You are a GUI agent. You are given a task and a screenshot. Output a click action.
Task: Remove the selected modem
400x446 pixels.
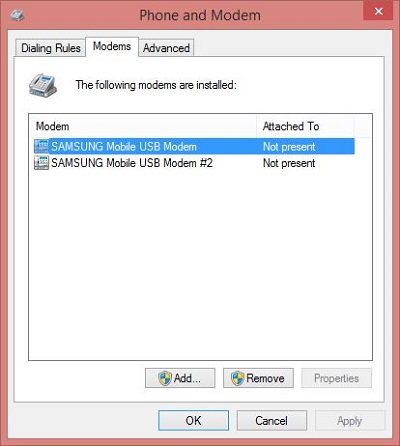tap(258, 378)
